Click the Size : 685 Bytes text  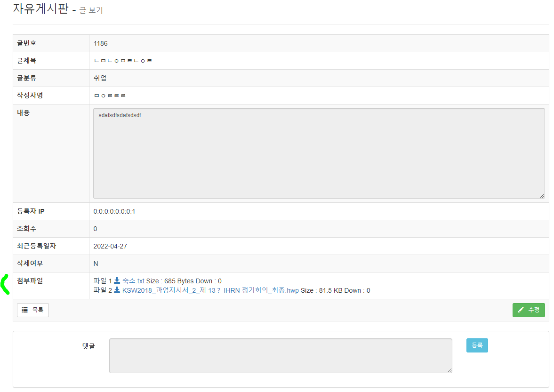pyautogui.click(x=171, y=281)
